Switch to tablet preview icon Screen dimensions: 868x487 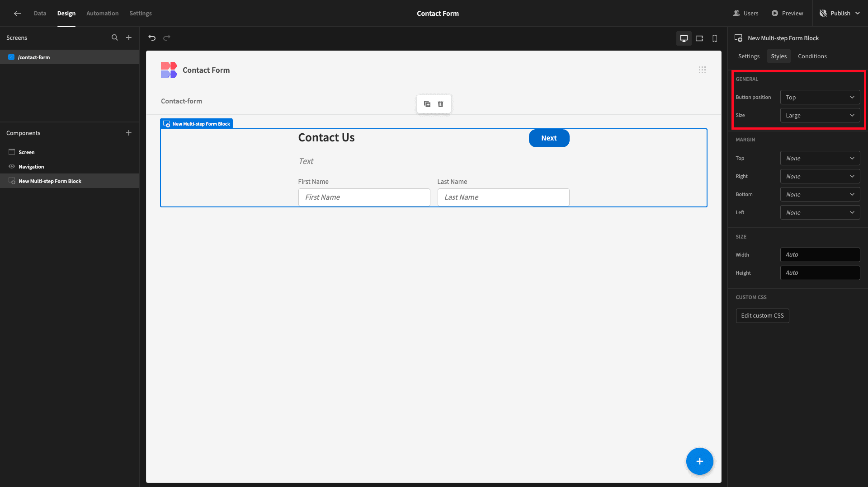pyautogui.click(x=699, y=38)
